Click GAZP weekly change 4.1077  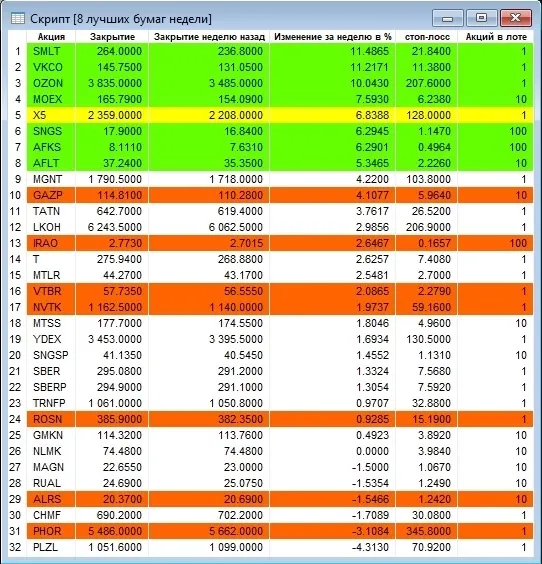pyautogui.click(x=333, y=195)
